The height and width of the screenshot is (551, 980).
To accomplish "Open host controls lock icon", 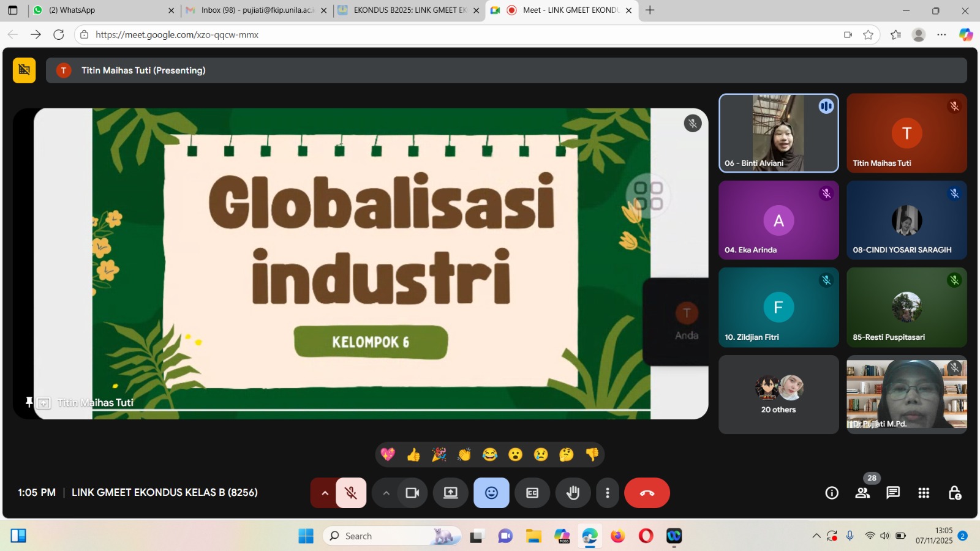I will 954,493.
